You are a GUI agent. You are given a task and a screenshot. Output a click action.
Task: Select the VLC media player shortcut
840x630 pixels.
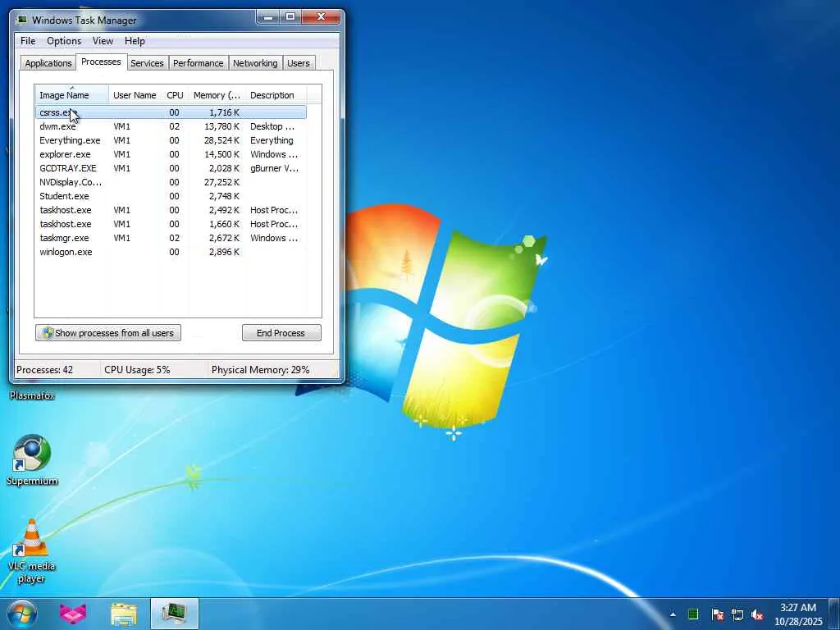[x=32, y=552]
